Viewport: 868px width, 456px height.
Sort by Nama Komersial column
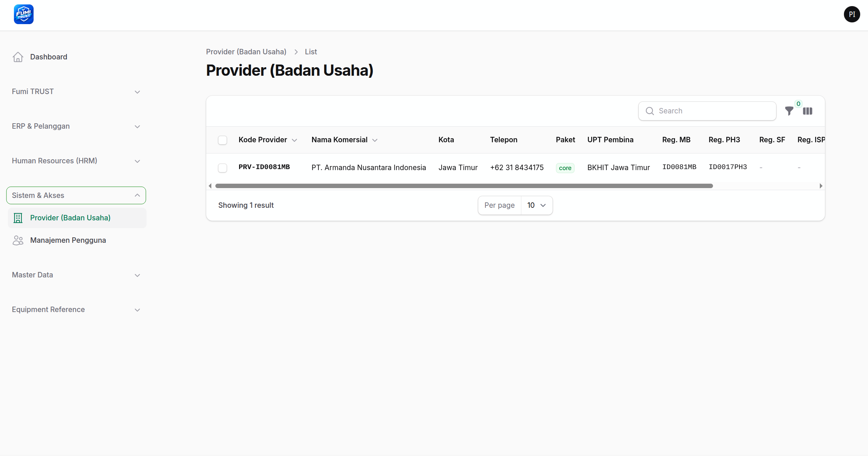coord(344,140)
